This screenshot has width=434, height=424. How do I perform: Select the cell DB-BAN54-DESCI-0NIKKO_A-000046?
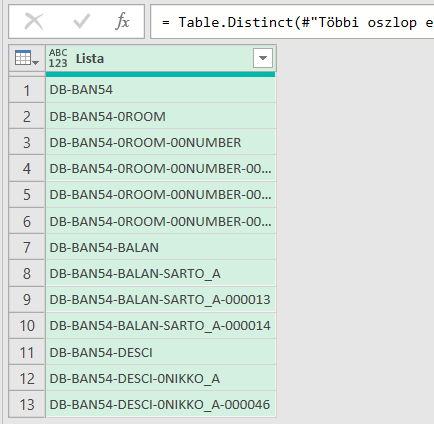tap(161, 405)
